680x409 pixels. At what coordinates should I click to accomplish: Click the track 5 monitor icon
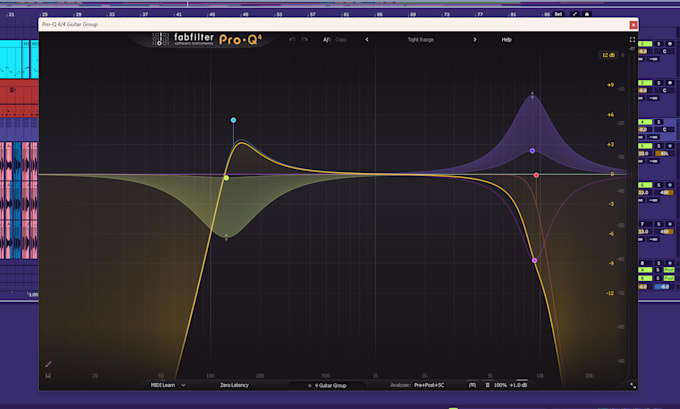click(670, 146)
